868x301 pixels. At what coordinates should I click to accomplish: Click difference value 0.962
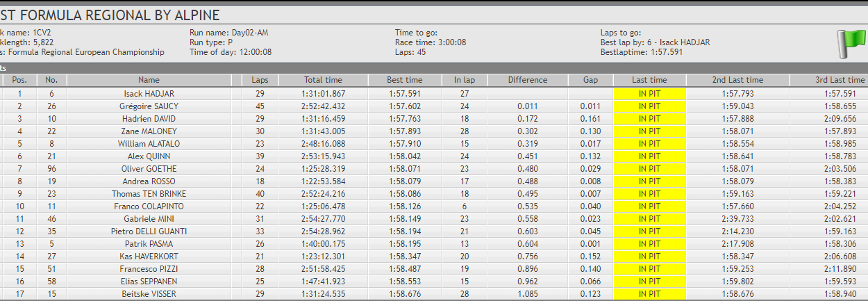[528, 282]
